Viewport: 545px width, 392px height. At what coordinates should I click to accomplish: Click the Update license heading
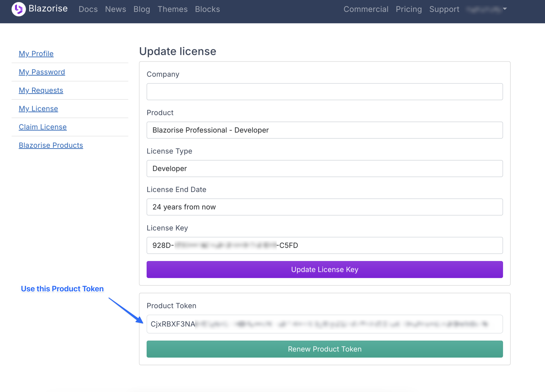(178, 51)
